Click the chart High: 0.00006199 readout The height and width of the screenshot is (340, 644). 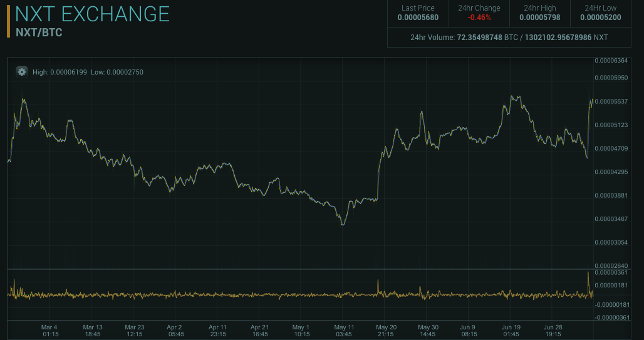[60, 72]
